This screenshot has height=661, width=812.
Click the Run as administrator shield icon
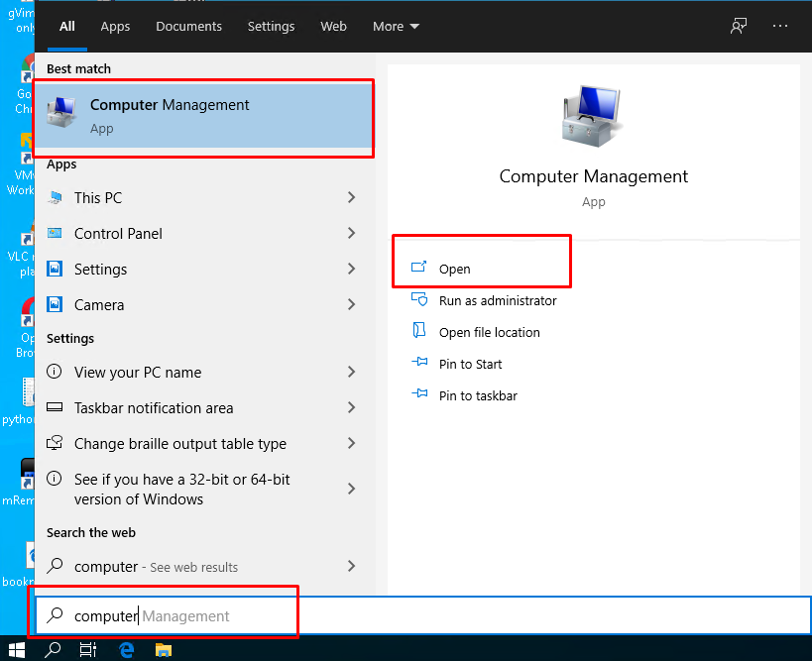pos(419,299)
